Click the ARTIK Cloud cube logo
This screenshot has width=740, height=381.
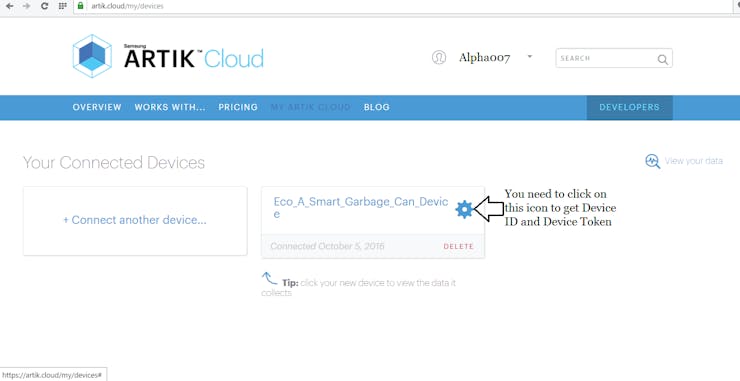point(92,56)
